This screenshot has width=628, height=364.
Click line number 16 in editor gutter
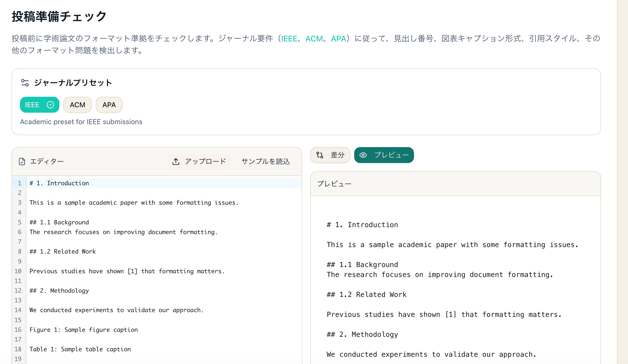pyautogui.click(x=18, y=330)
